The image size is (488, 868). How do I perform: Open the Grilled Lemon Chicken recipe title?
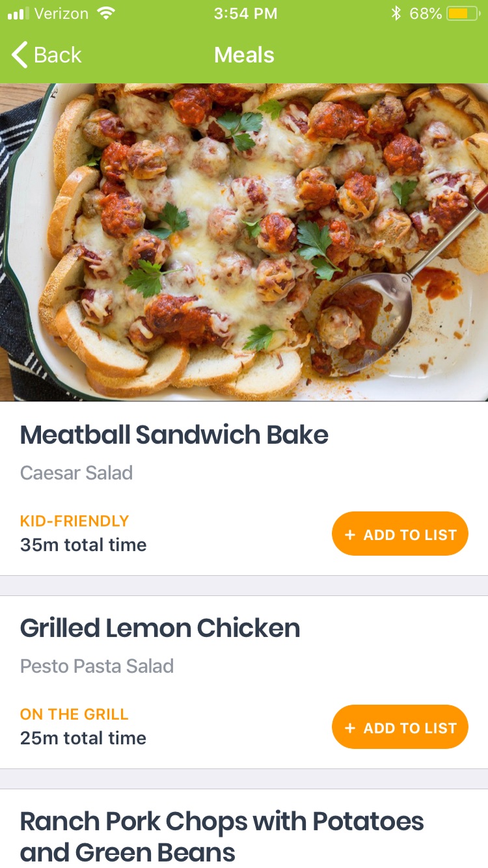(x=160, y=628)
